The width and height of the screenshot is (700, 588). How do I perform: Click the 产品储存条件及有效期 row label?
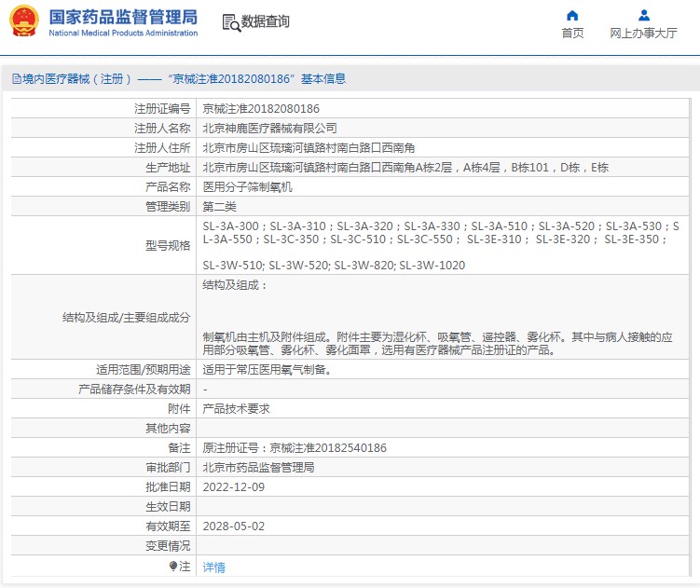click(x=134, y=390)
